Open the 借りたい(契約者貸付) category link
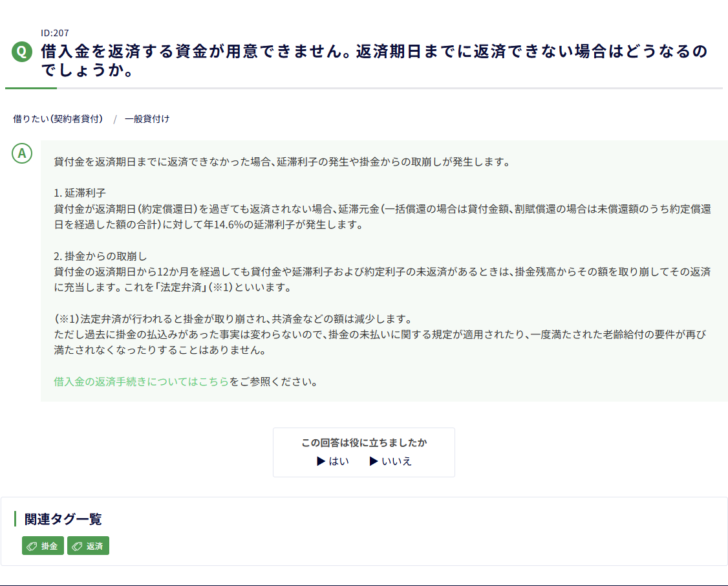 point(58,119)
